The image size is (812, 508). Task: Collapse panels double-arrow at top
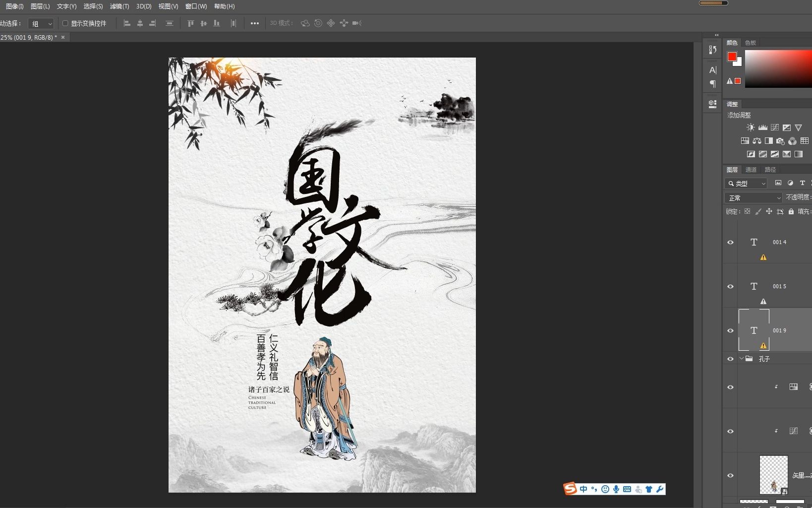pos(716,35)
